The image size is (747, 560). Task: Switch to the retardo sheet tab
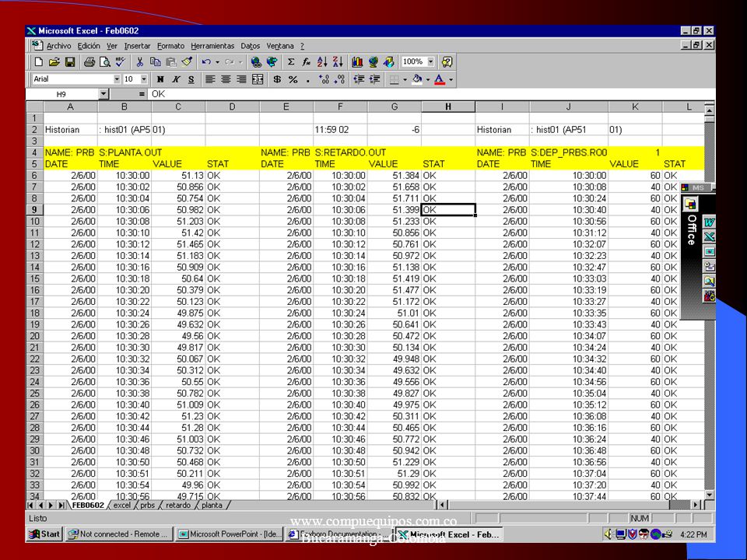tap(178, 506)
